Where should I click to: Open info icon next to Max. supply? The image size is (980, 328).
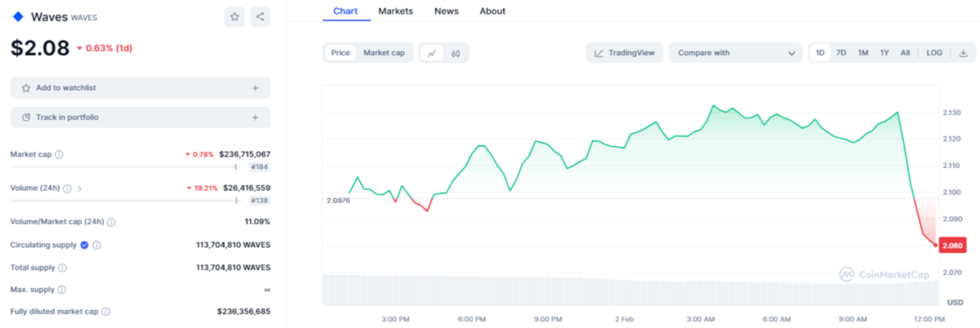(61, 289)
